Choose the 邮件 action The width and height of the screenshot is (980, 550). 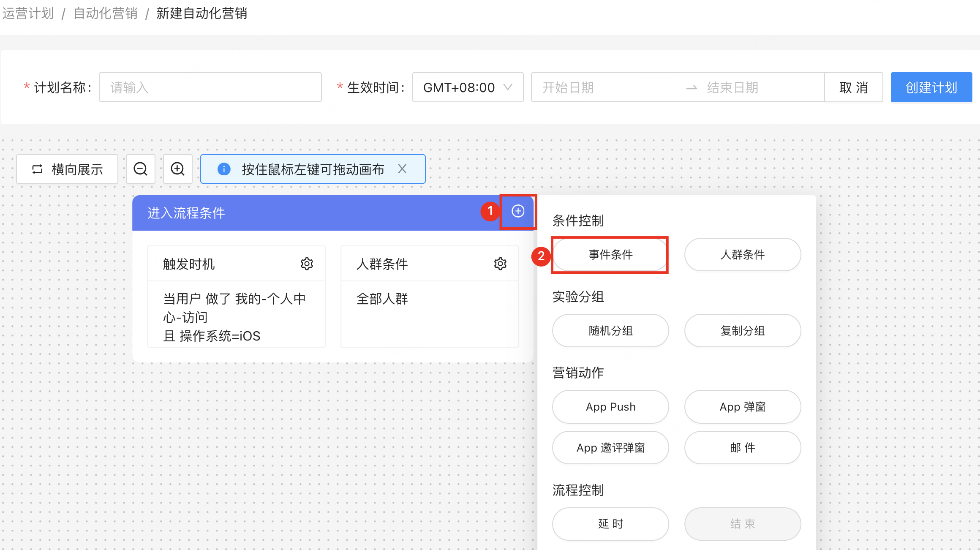point(743,447)
